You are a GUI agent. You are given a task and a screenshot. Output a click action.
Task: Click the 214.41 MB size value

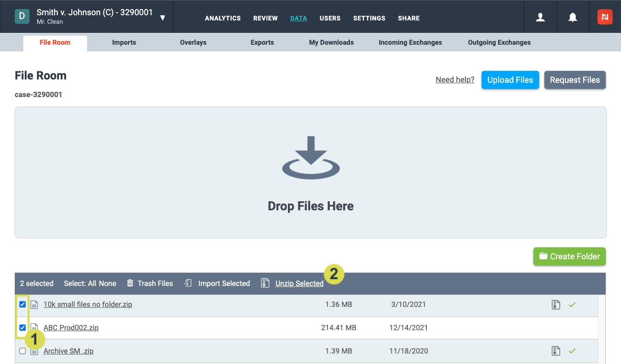pyautogui.click(x=339, y=327)
